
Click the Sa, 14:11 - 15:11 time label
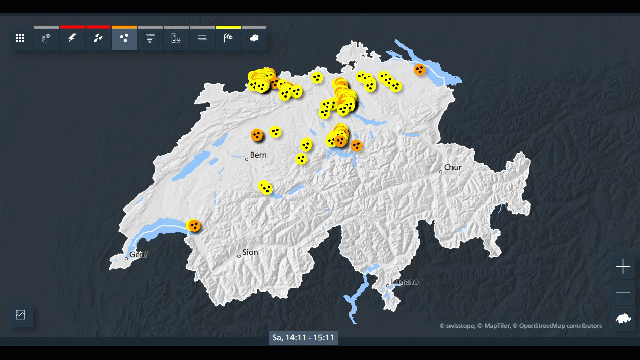click(x=303, y=338)
